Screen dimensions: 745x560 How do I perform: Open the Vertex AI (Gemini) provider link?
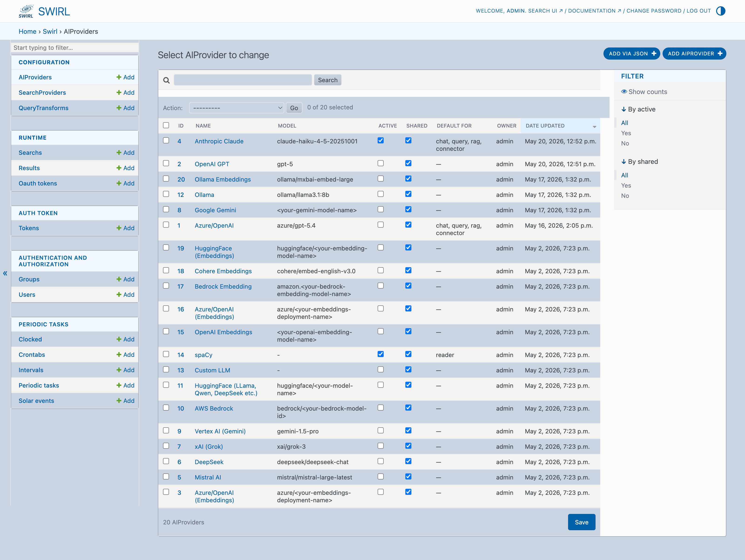220,431
